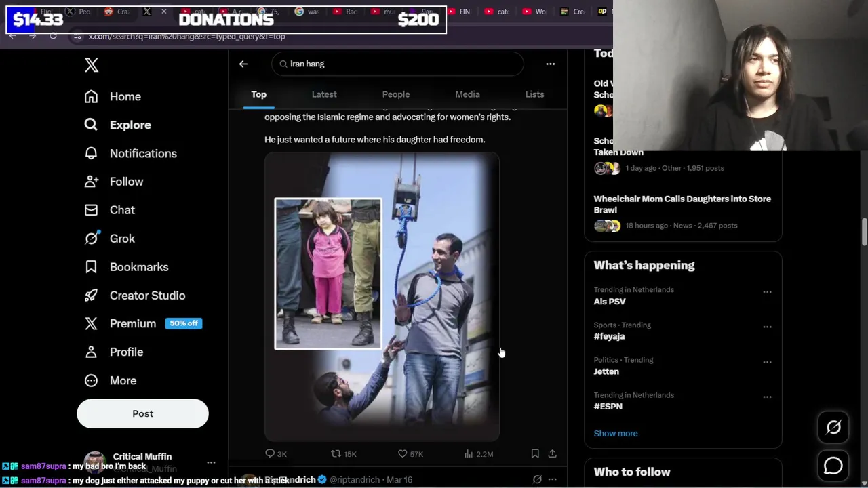Click What's happening heading

tap(644, 265)
